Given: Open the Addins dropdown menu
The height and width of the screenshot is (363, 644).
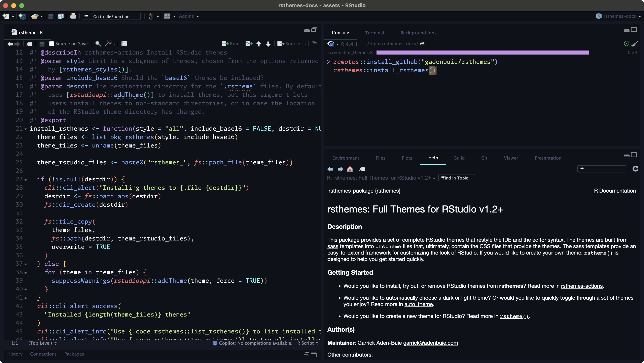Looking at the screenshot, I should pyautogui.click(x=189, y=16).
